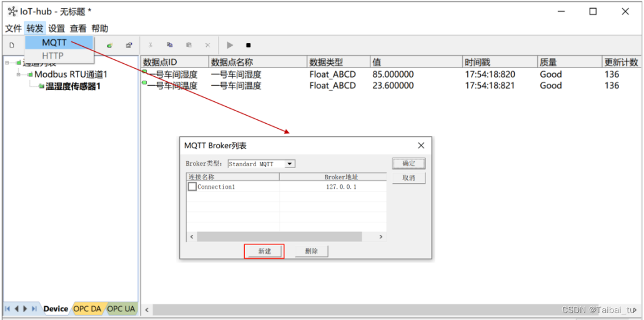Click the green icon of 温湿度传感器1
The height and width of the screenshot is (320, 644).
click(41, 86)
